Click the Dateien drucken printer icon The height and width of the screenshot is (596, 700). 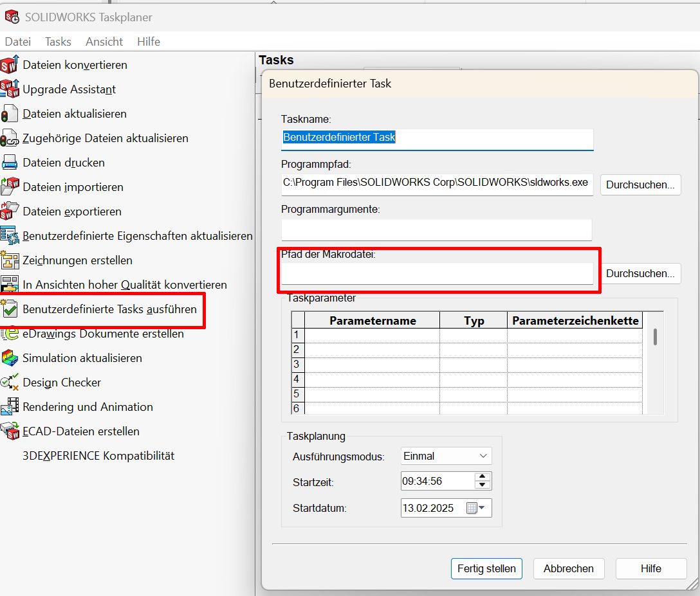click(10, 163)
